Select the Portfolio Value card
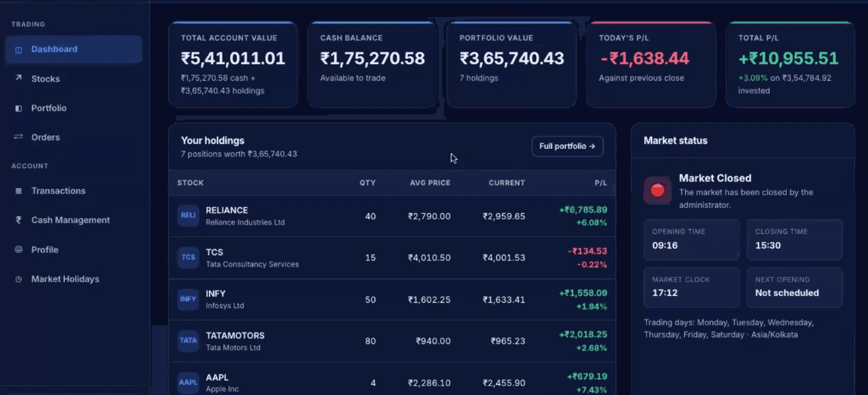This screenshot has width=868, height=395. coord(512,65)
